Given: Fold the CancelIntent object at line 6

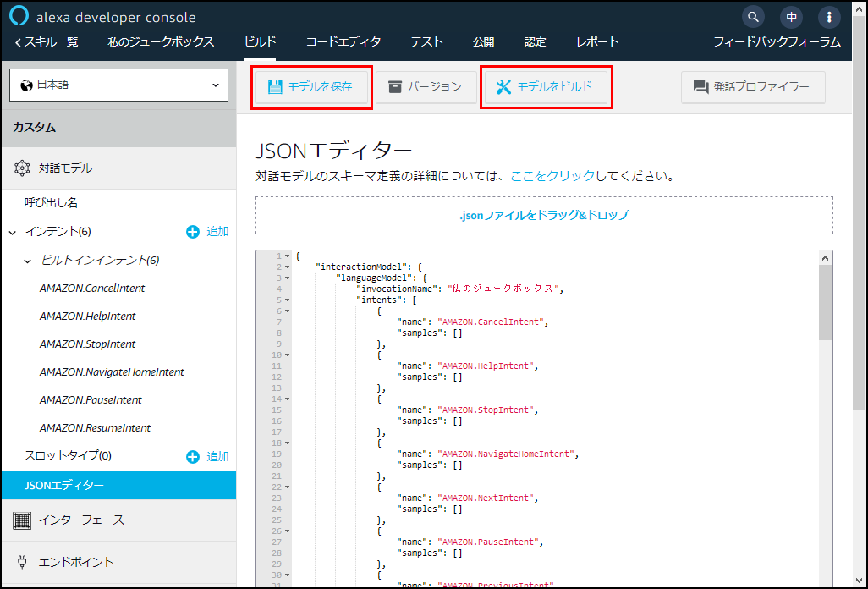Looking at the screenshot, I should pyautogui.click(x=288, y=311).
